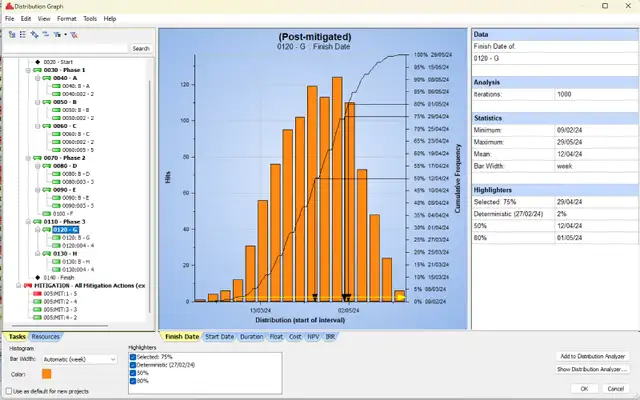Click the tree view icon in the toolbar
Viewport: 640px width, 400px height.
[11, 34]
